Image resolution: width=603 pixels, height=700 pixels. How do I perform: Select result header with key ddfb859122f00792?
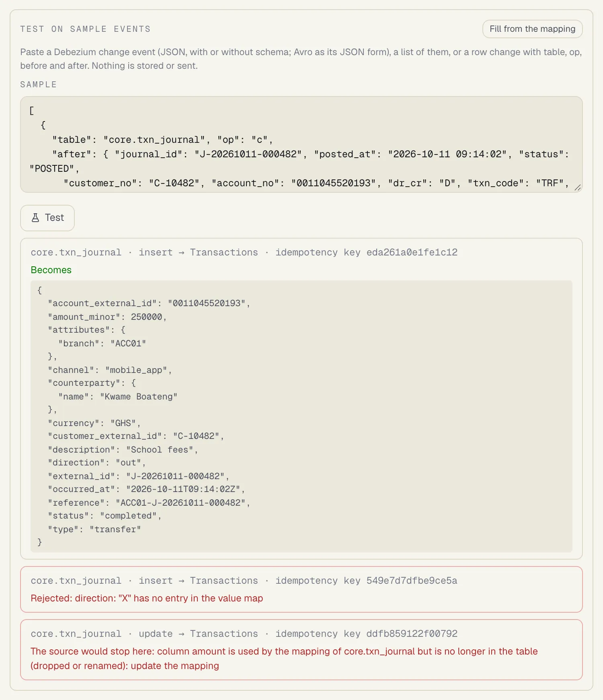click(x=244, y=634)
